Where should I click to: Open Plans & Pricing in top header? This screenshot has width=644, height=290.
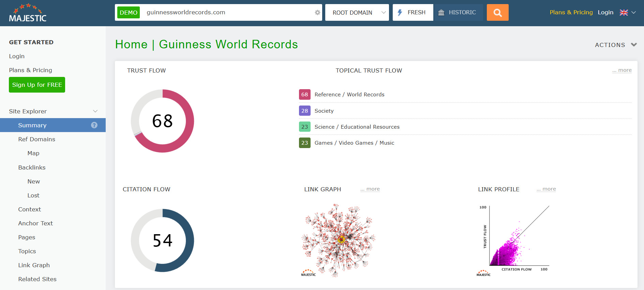[571, 12]
